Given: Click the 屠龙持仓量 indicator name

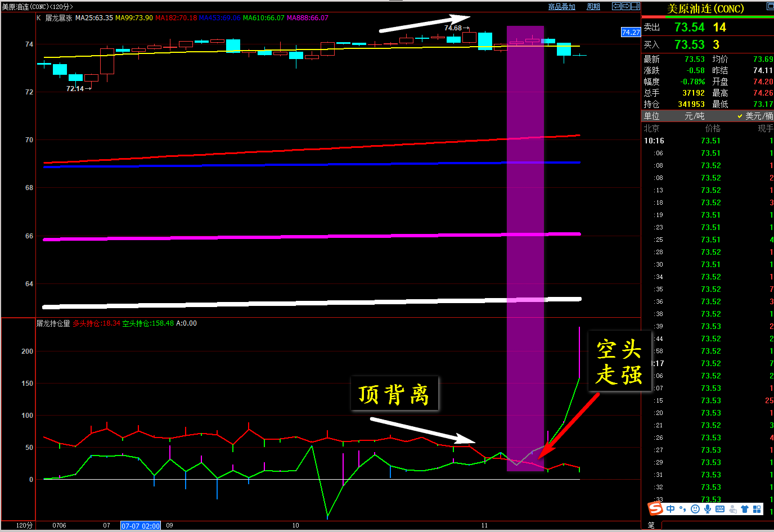Looking at the screenshot, I should coord(53,323).
